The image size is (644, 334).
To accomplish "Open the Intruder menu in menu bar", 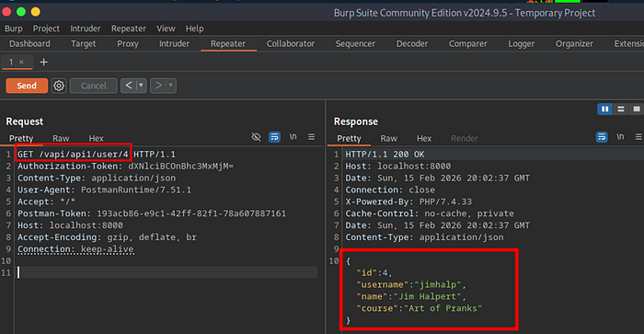I will pos(85,29).
